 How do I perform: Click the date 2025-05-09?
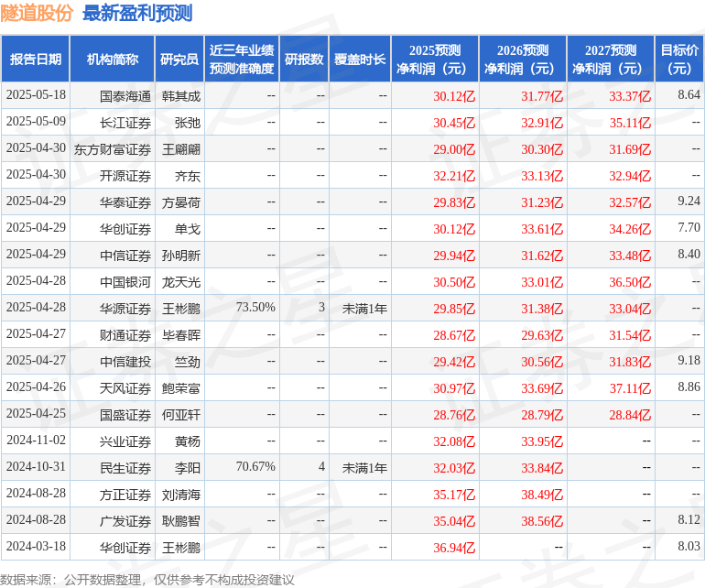(36, 122)
